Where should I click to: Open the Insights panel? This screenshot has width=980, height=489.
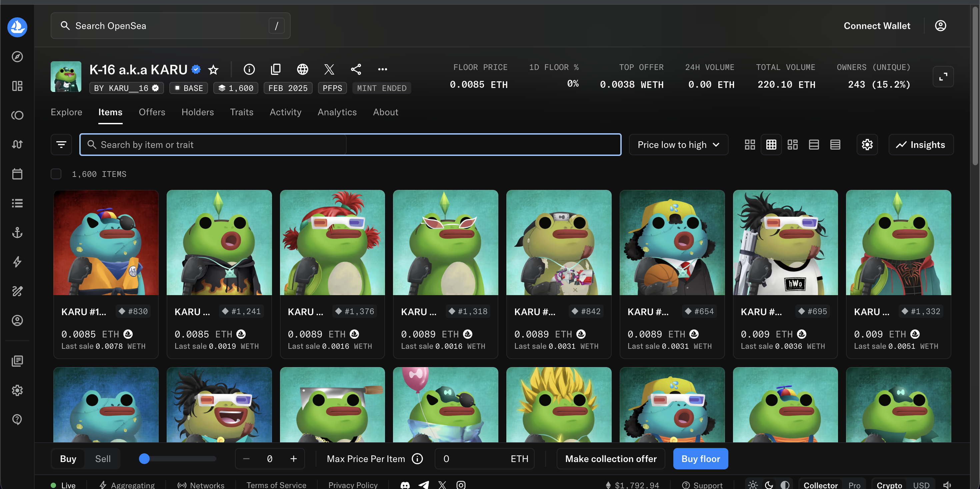921,145
